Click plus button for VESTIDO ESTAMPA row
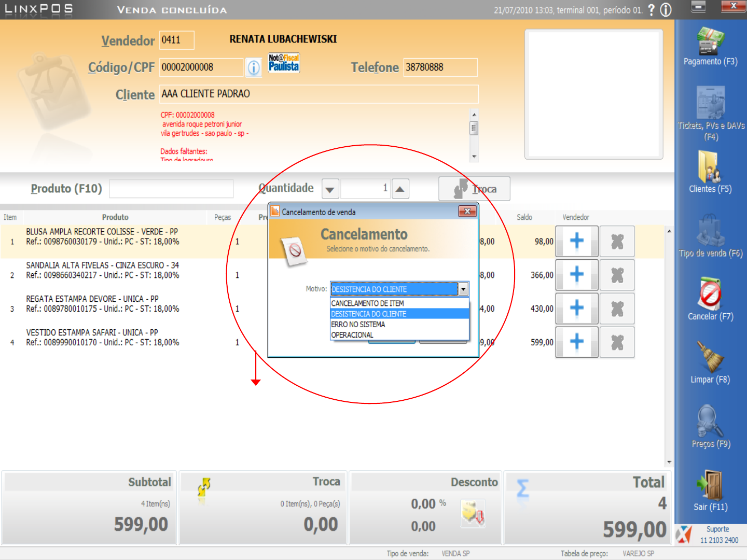The height and width of the screenshot is (560, 747). pyautogui.click(x=577, y=342)
